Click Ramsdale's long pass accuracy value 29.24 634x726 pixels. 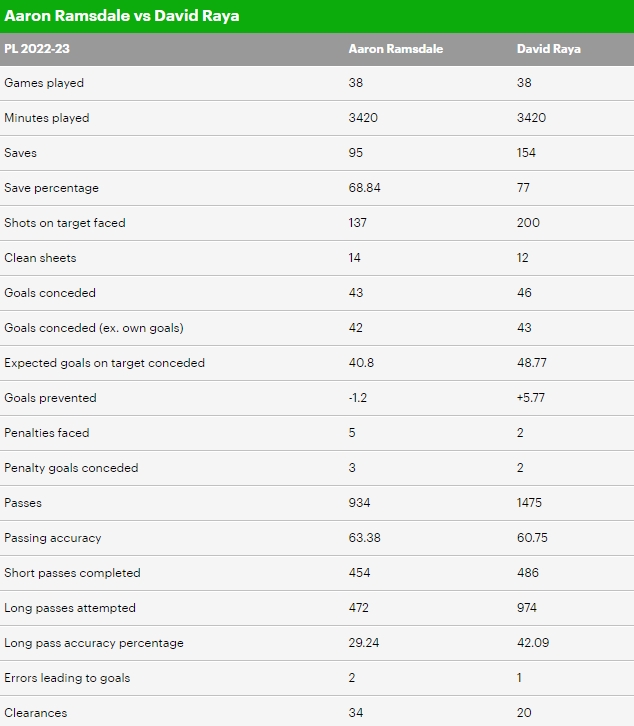[x=364, y=643]
